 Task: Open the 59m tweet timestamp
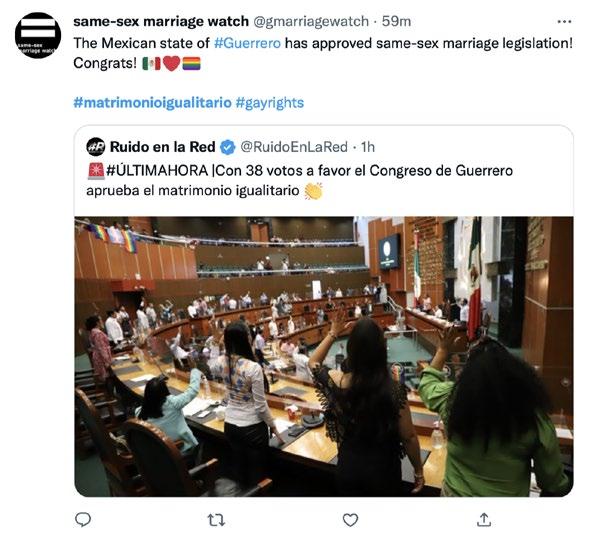396,21
